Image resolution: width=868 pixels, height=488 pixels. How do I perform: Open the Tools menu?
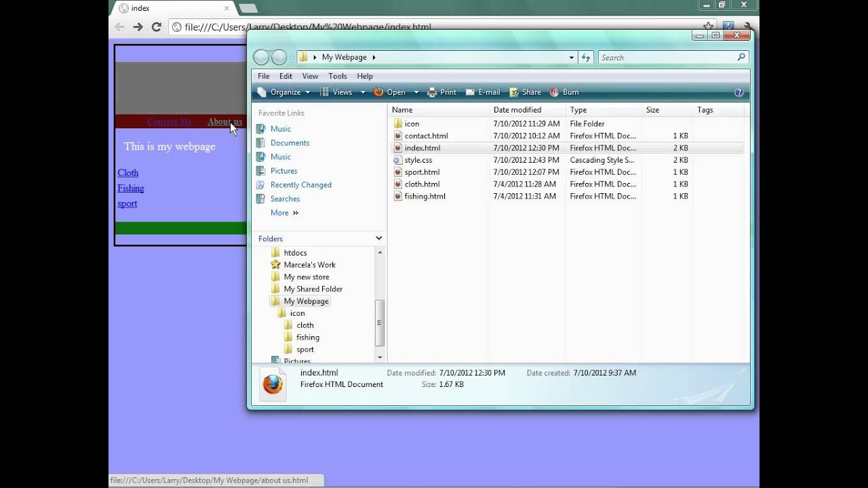tap(338, 76)
